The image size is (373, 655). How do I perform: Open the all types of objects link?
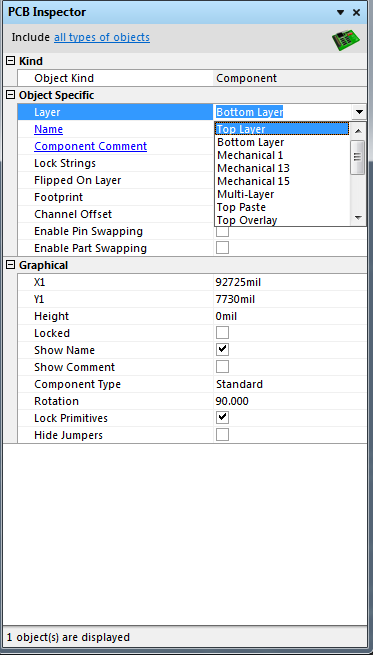click(x=101, y=37)
